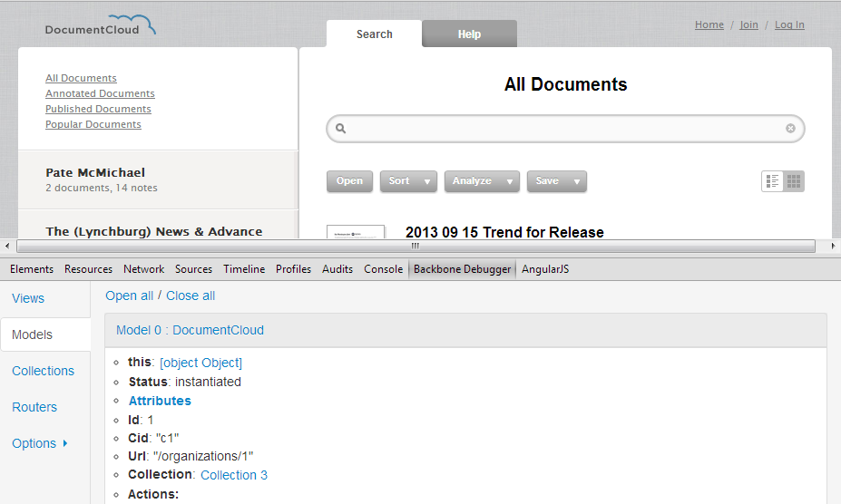Image resolution: width=841 pixels, height=504 pixels.
Task: Open the Collection 3 link
Action: pos(234,475)
